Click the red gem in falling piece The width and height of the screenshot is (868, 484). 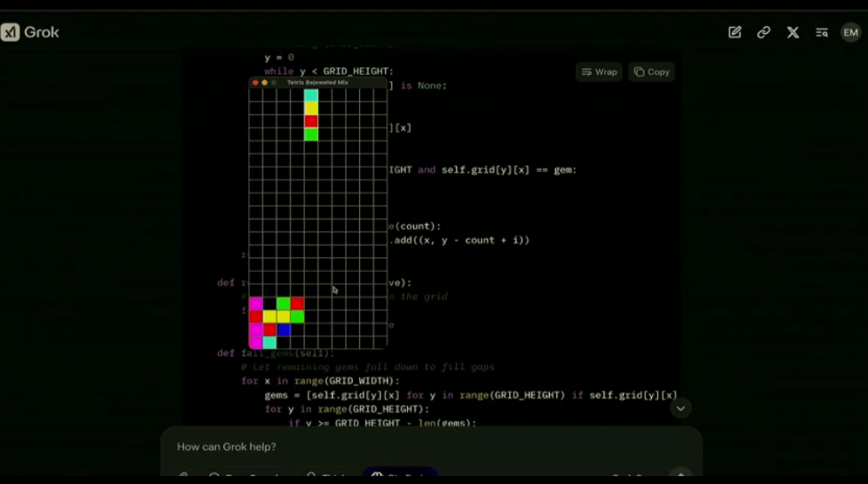[311, 121]
